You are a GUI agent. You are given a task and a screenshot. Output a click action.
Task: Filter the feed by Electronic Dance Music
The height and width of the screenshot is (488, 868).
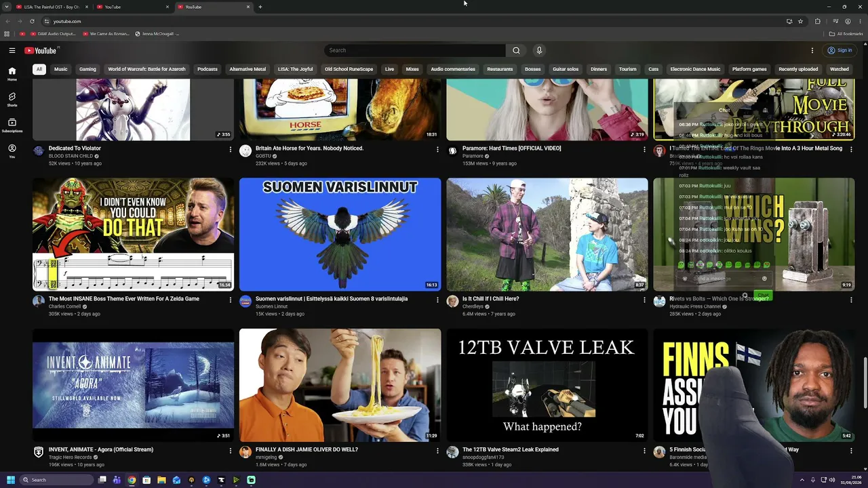point(695,69)
